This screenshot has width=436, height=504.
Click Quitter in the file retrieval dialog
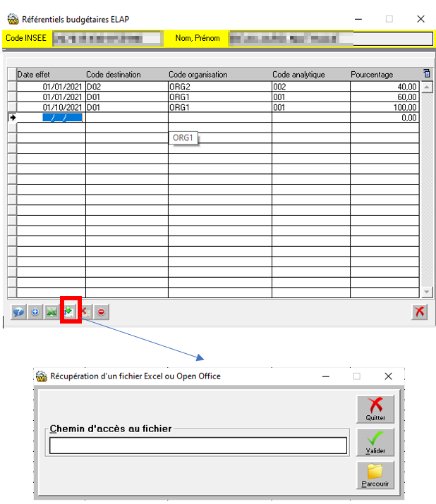coord(375,409)
